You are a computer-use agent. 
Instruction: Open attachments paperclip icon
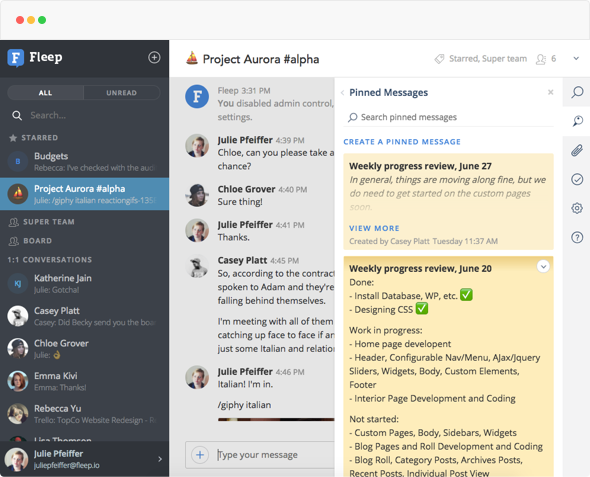click(x=577, y=150)
